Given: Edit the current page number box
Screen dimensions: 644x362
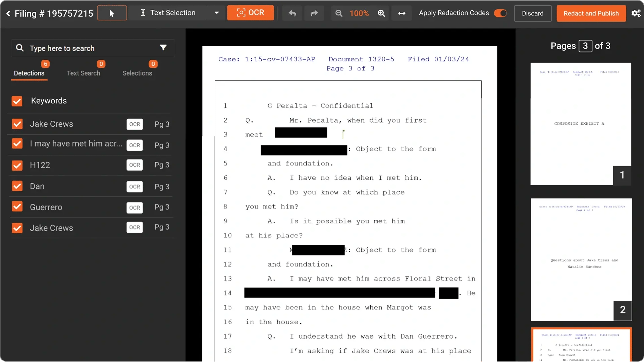Looking at the screenshot, I should click(585, 46).
